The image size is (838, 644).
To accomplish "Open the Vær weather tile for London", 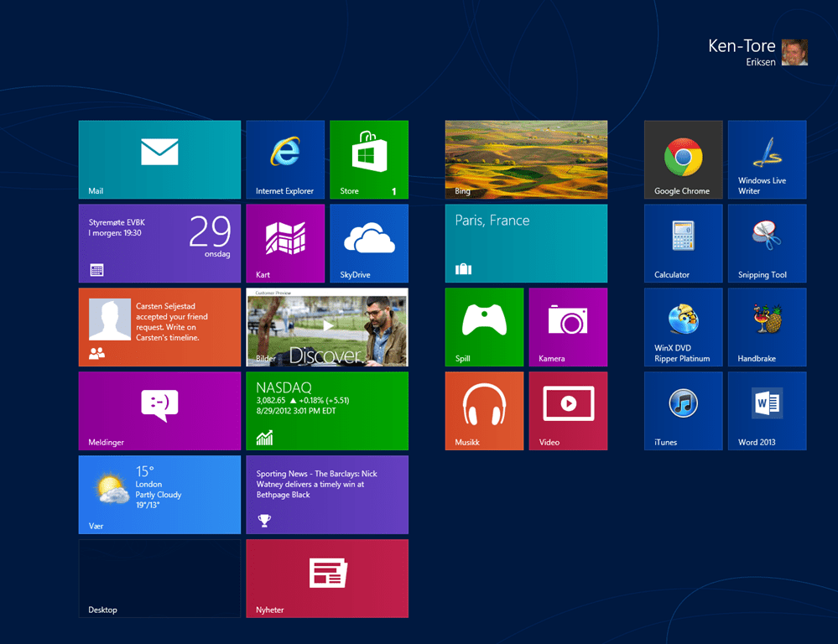I will pos(159,495).
